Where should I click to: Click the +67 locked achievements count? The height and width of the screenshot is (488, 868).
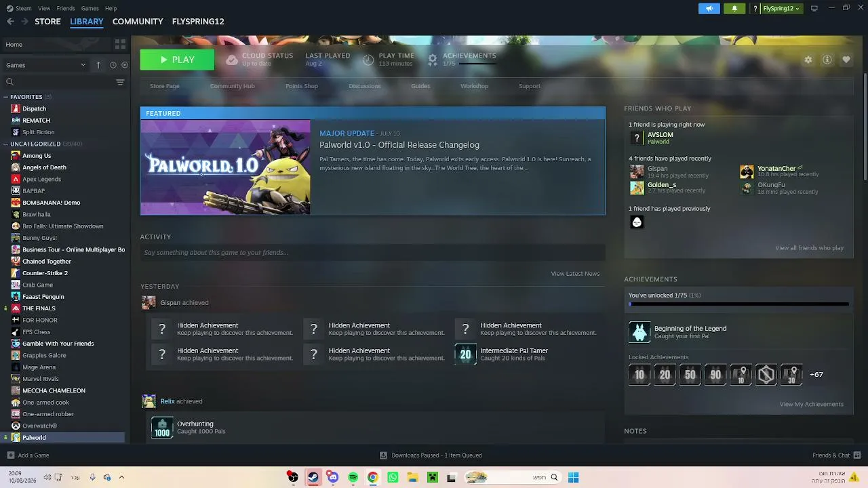point(816,375)
